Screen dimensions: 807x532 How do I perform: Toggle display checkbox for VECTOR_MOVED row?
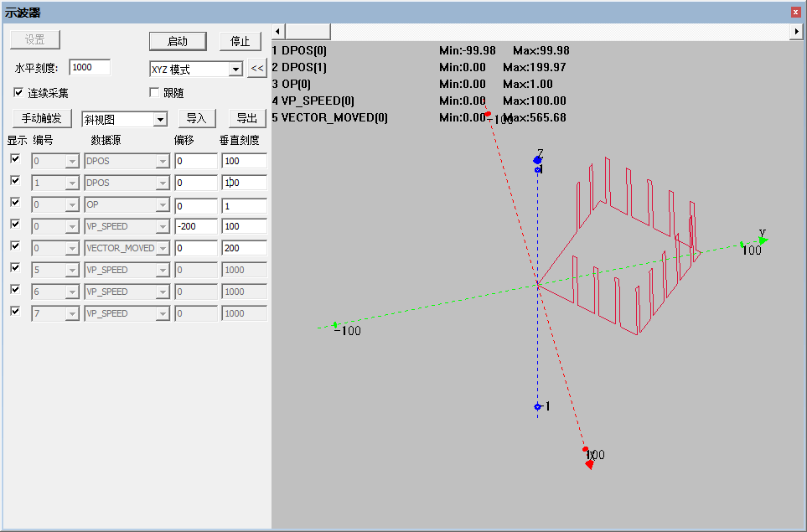(15, 246)
